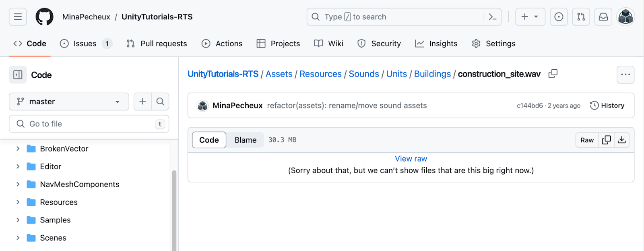
Task: Add a file with plus button
Action: (x=142, y=102)
